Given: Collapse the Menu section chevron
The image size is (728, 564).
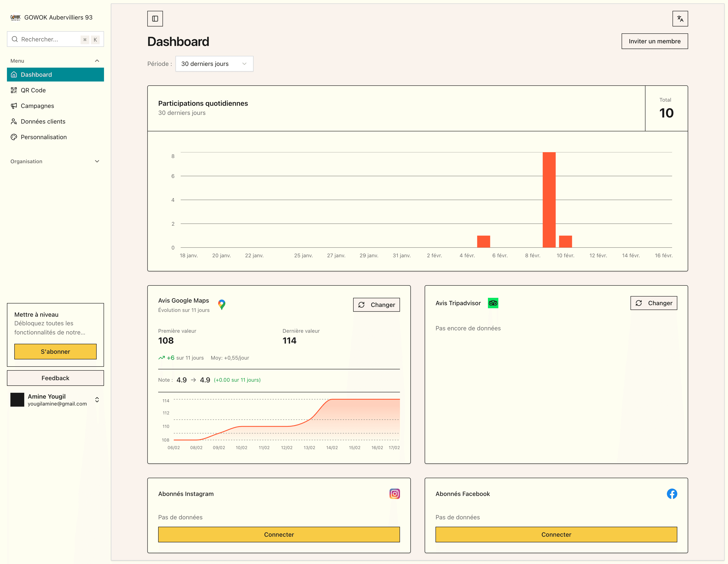Looking at the screenshot, I should point(97,61).
